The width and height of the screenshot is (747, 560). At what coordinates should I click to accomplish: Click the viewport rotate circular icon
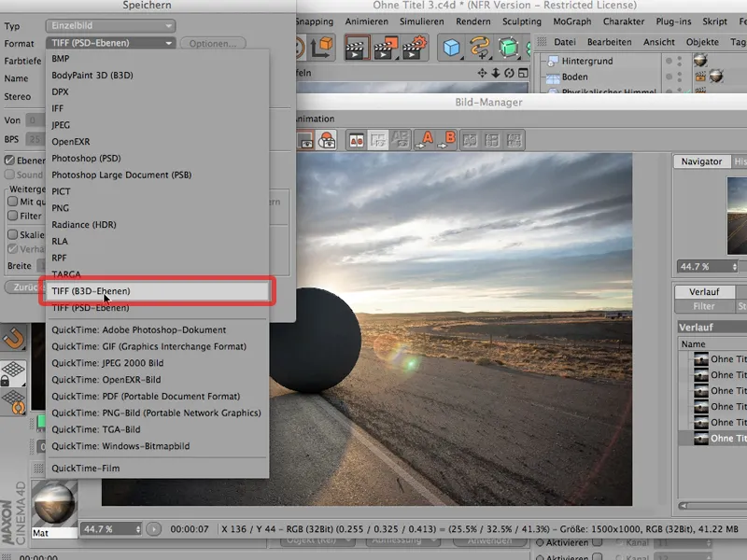point(509,73)
